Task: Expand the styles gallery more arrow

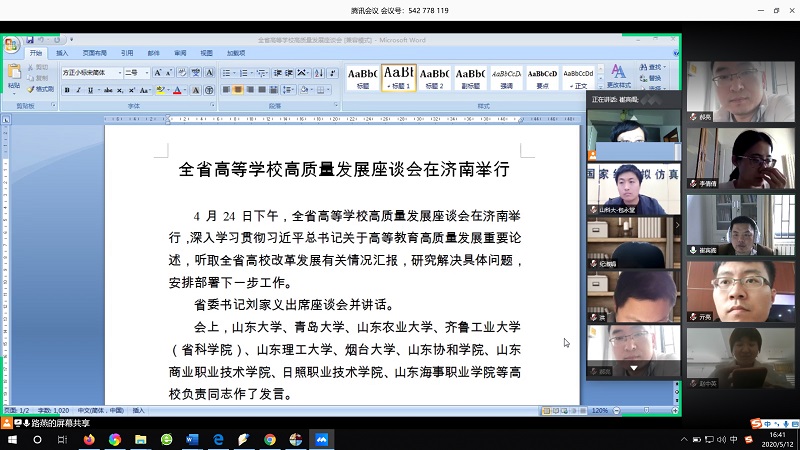Action: 600,88
